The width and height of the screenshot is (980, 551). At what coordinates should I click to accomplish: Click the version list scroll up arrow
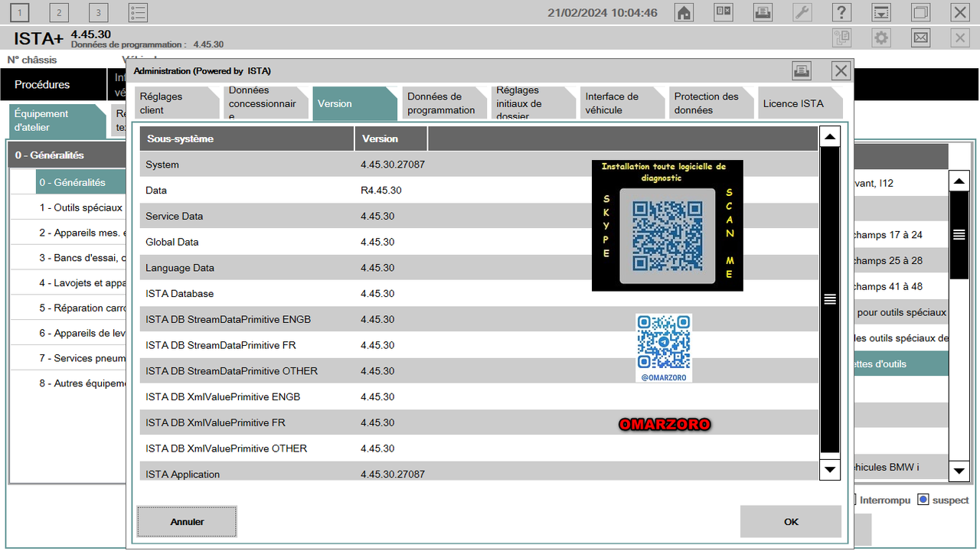tap(830, 136)
